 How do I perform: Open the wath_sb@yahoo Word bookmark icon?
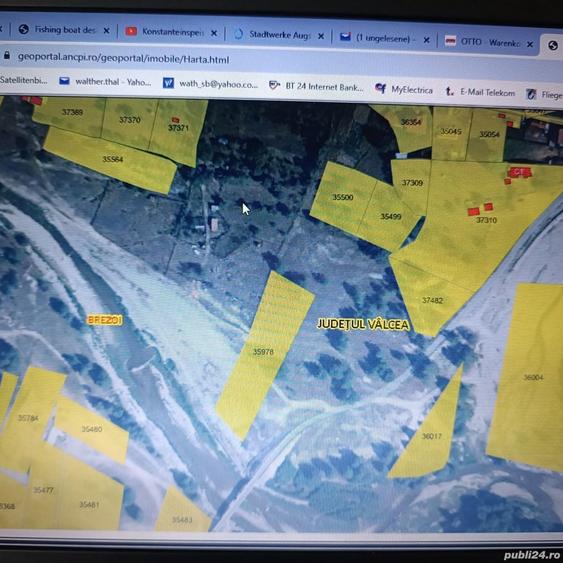pos(168,83)
